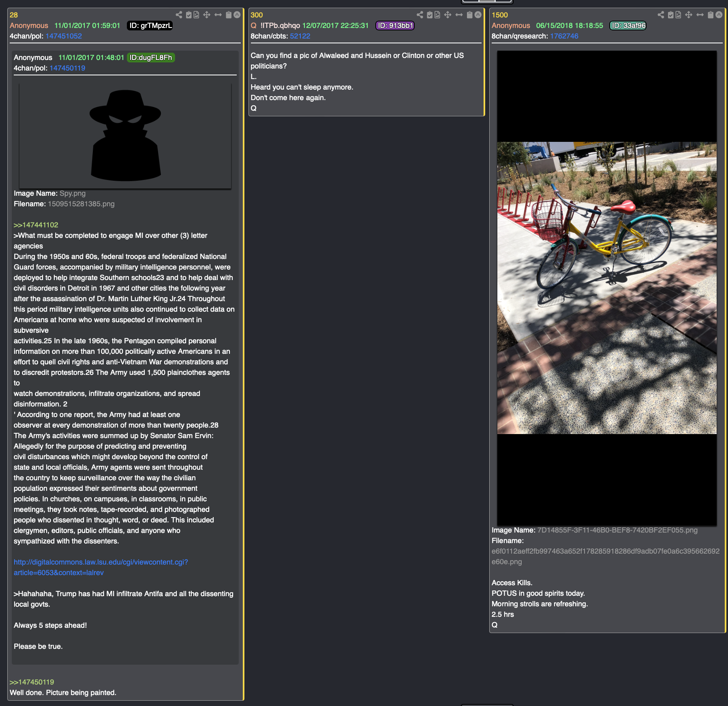Click the horizontal resize arrows on post 28
728x706 pixels.
click(x=218, y=15)
